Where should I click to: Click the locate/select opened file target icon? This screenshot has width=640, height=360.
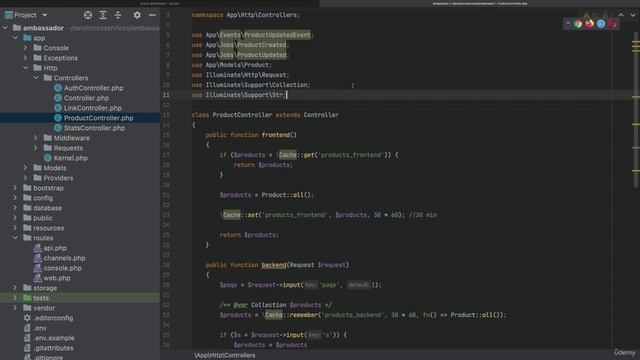point(88,15)
